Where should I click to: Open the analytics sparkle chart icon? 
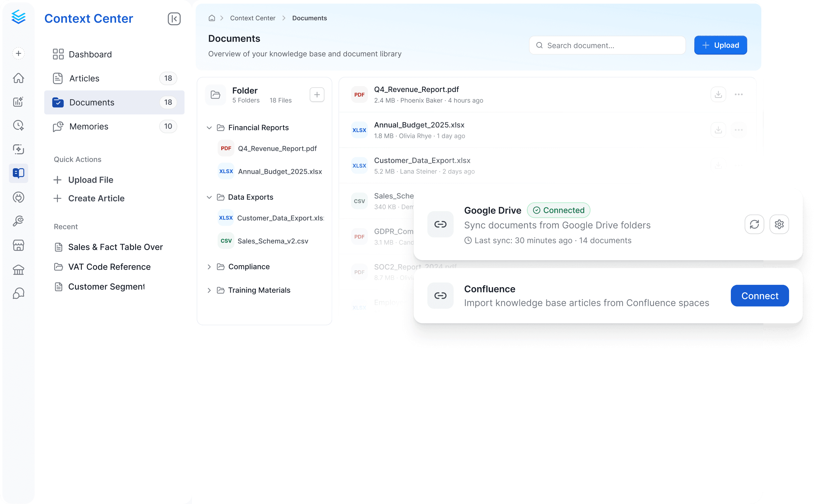19,102
